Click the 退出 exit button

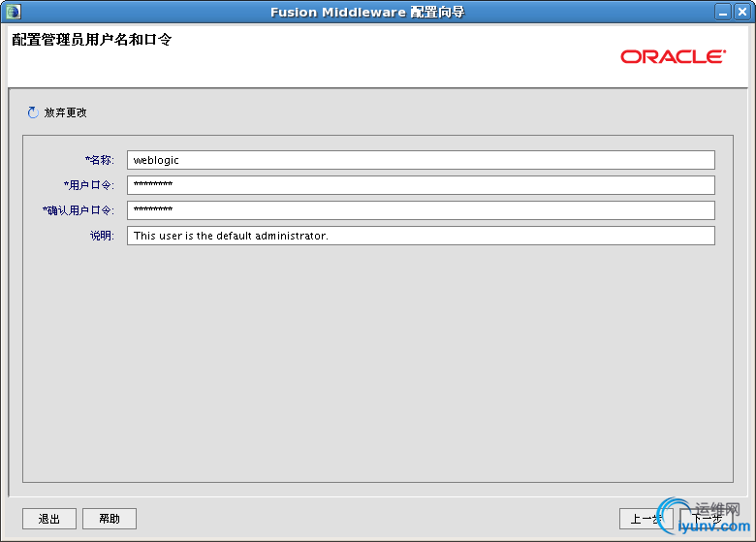49,519
